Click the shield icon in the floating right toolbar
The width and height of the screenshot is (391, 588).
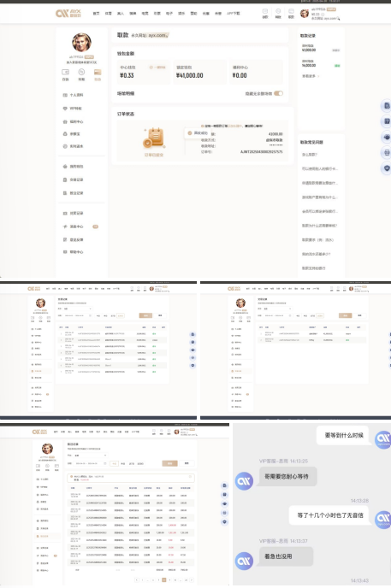[387, 168]
